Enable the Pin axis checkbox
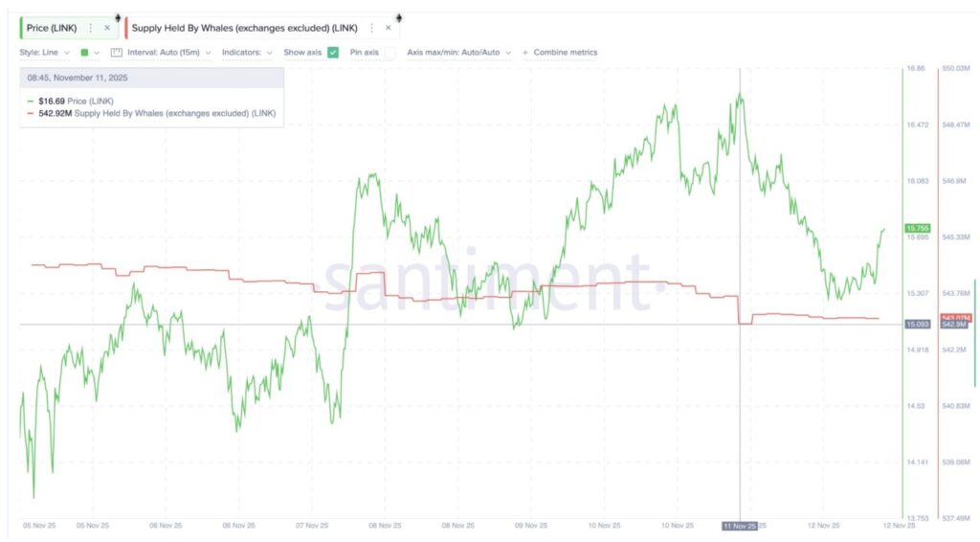The width and height of the screenshot is (980, 542). [x=390, y=53]
